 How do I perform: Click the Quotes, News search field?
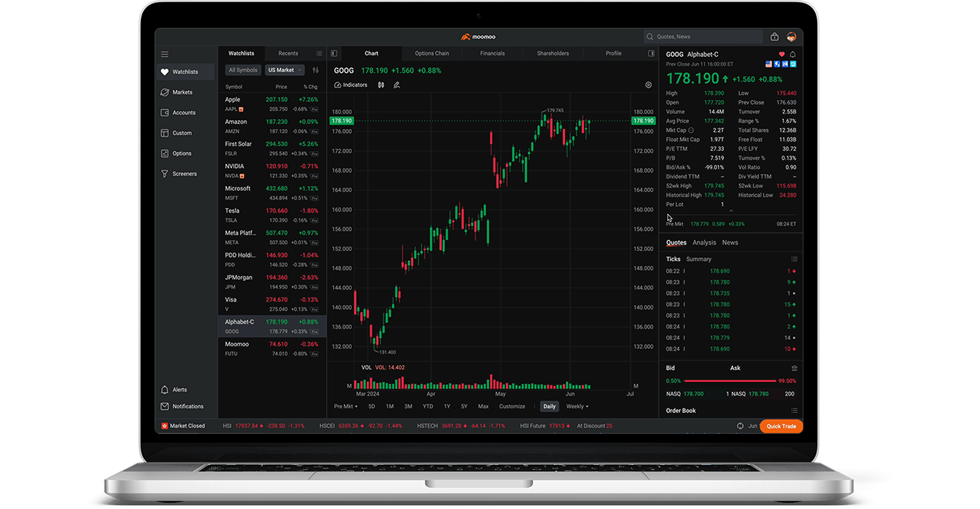pos(705,37)
